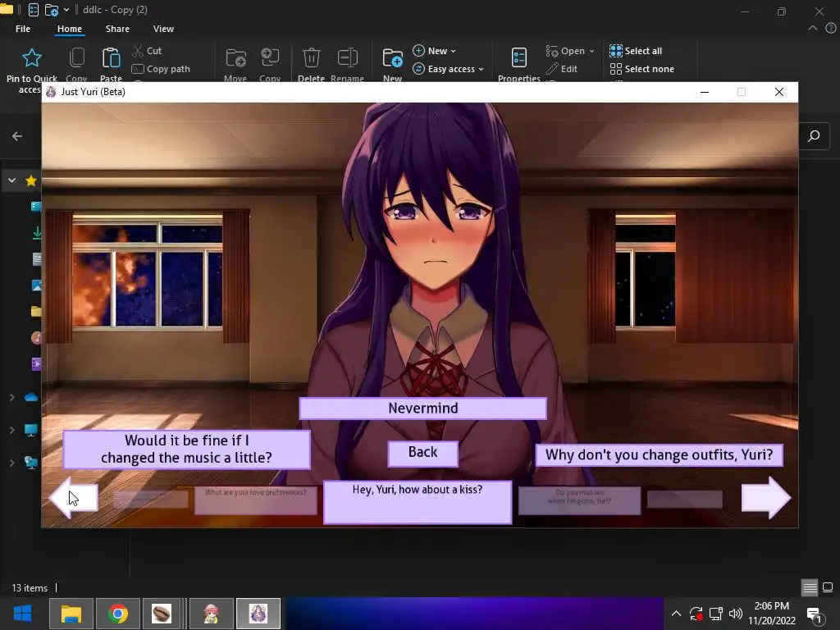Click the Network icon in sidebar
840x630 pixels.
31,463
